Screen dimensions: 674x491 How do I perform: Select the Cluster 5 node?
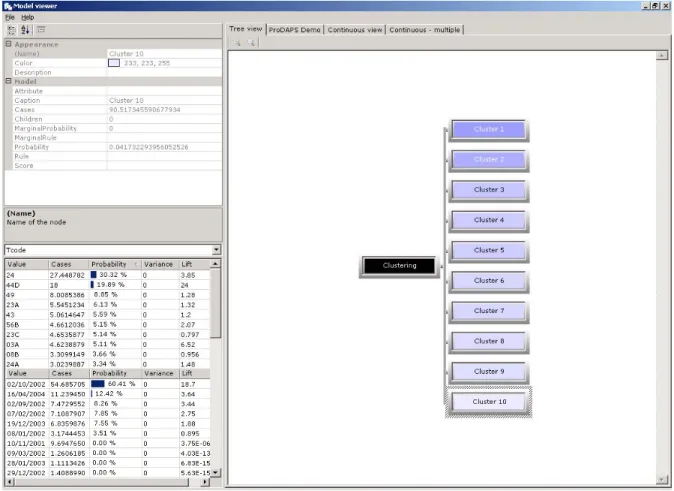click(x=489, y=250)
